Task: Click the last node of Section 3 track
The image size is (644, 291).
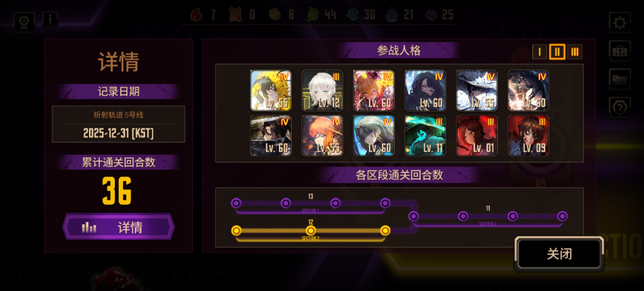Action: tap(562, 216)
